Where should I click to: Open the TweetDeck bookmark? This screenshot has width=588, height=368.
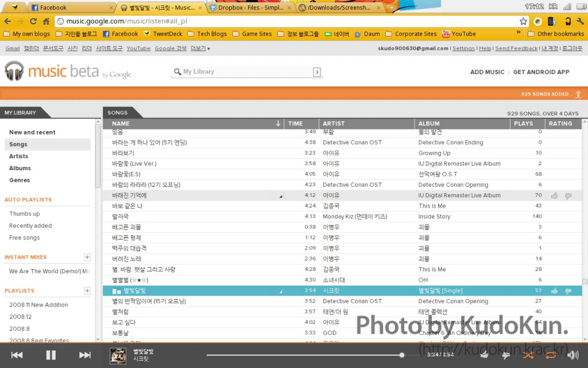163,34
